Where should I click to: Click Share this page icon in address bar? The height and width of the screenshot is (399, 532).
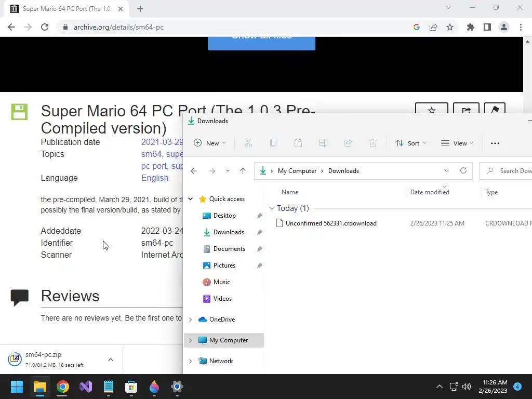click(x=433, y=27)
